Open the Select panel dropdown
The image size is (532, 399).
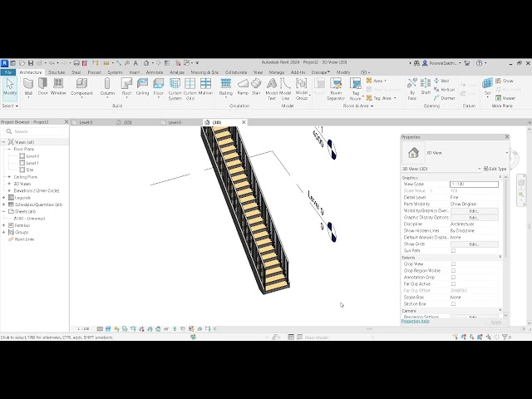10,106
